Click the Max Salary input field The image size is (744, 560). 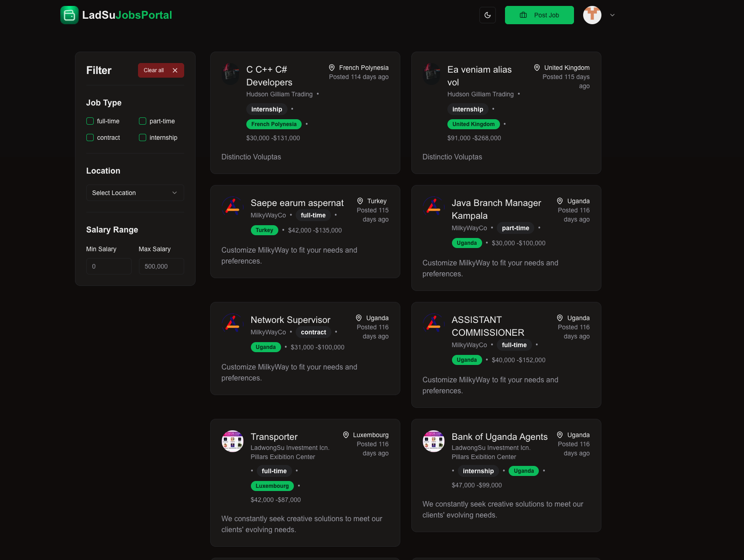[x=161, y=266]
